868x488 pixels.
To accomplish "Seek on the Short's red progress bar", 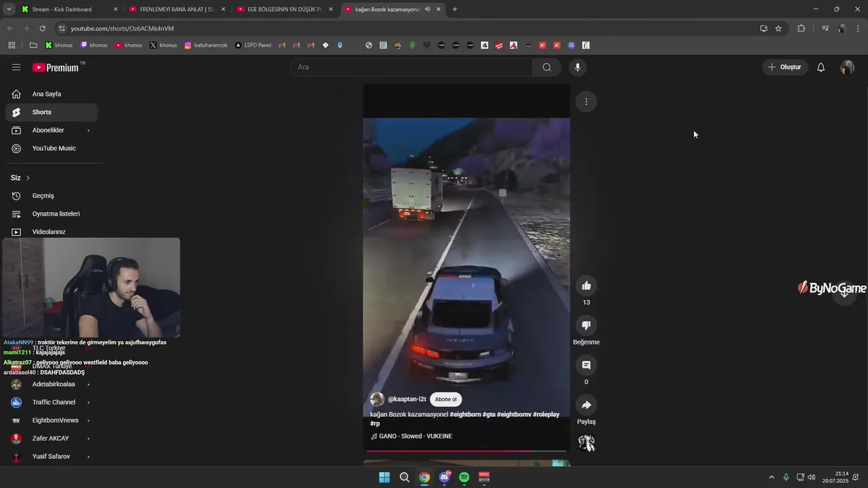I will click(467, 451).
